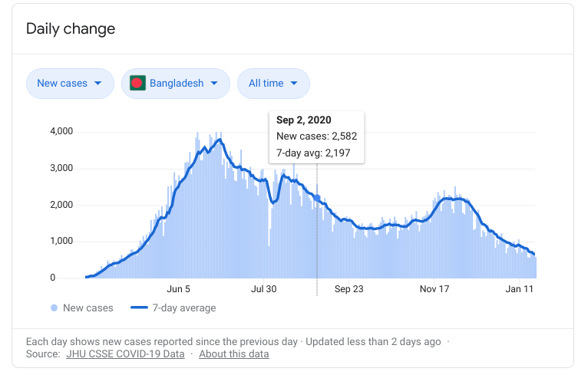The width and height of the screenshot is (588, 375).
Task: Click the Sep 23 axis label
Action: point(349,289)
